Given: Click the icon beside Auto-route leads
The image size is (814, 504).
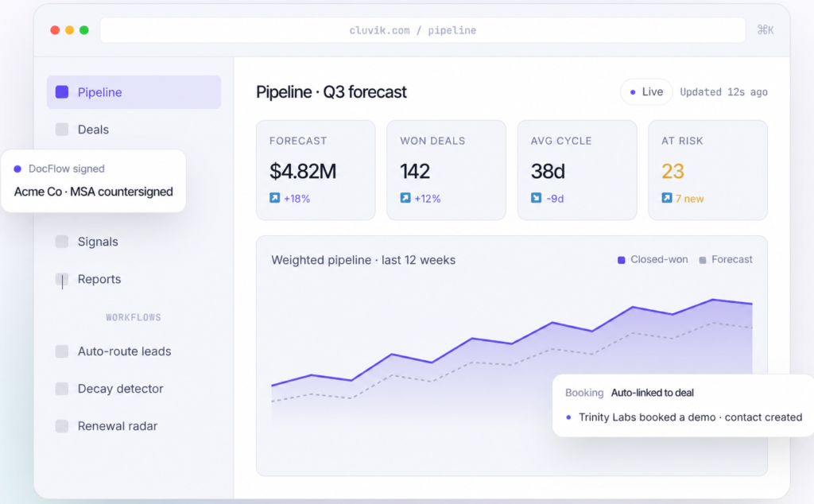Looking at the screenshot, I should click(x=62, y=351).
